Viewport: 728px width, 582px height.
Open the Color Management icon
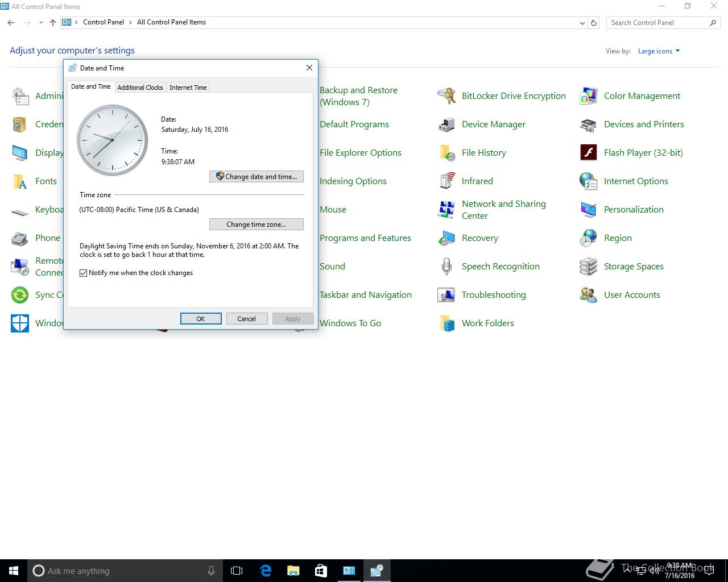point(589,96)
